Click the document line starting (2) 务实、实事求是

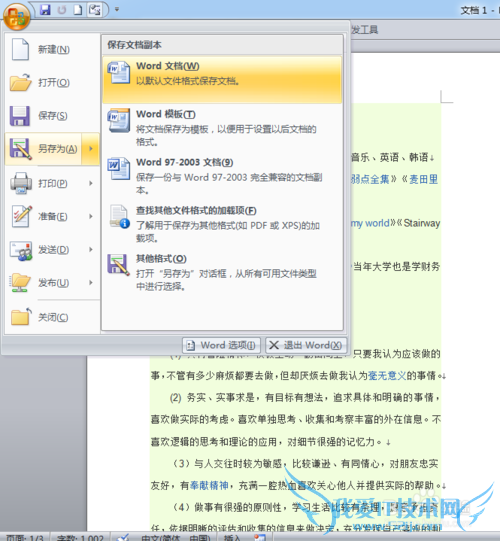pos(305,397)
